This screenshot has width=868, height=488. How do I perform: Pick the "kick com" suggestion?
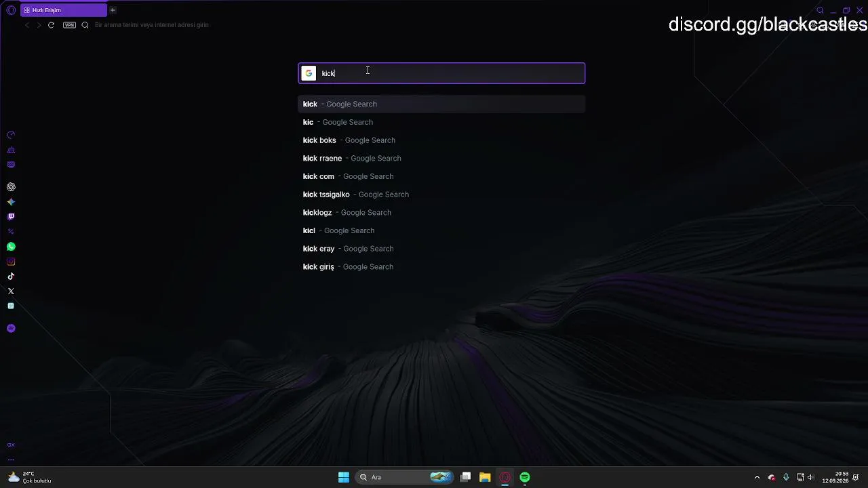click(x=441, y=176)
